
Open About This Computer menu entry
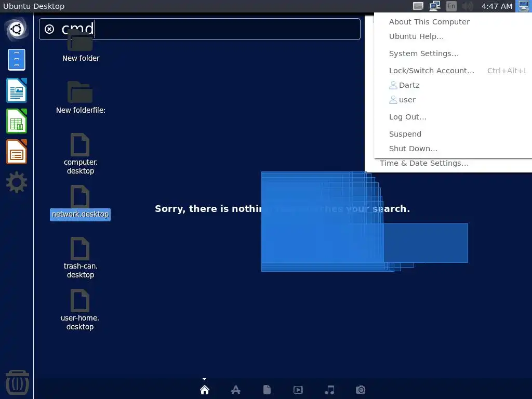click(429, 22)
